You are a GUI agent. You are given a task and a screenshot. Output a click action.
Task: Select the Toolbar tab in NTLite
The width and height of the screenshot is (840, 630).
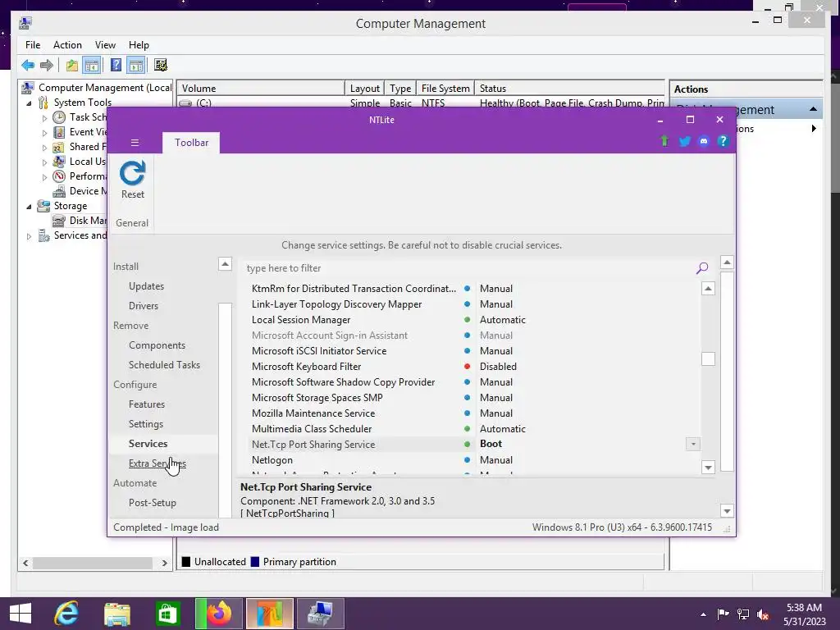(191, 143)
